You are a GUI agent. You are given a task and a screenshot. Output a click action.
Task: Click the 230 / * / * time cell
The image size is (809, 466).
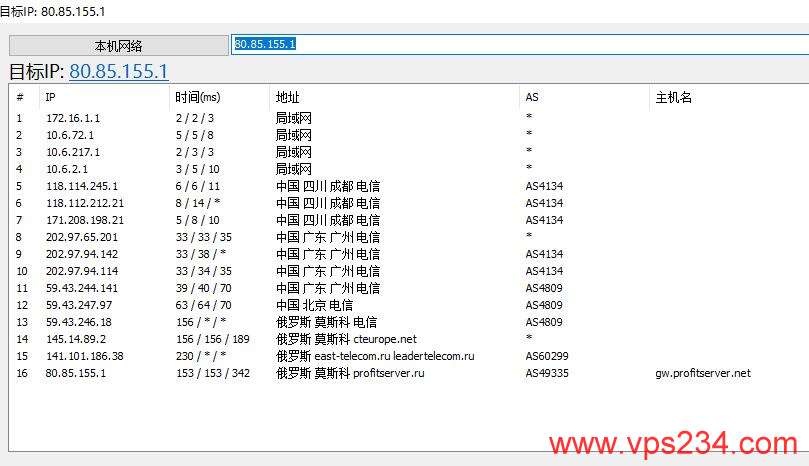(x=201, y=356)
